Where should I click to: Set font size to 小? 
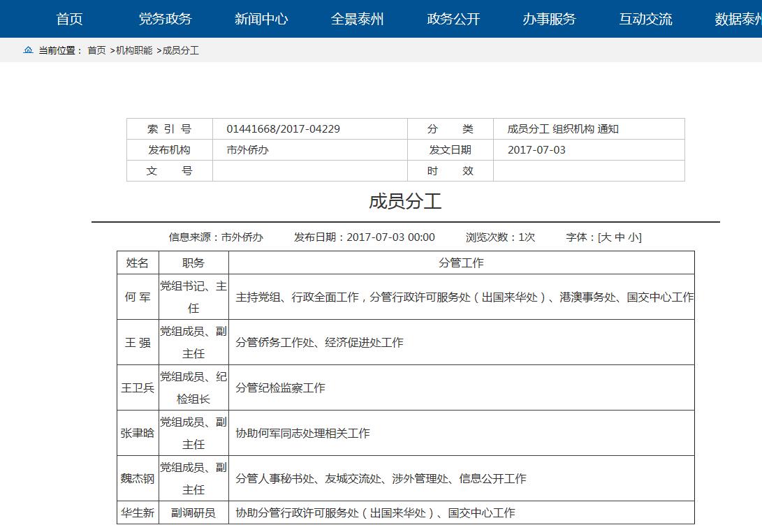click(633, 237)
